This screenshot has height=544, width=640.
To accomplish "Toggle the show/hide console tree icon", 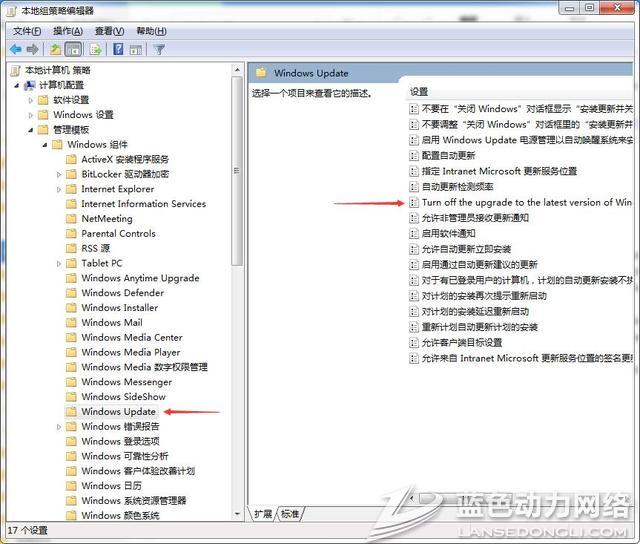I will tap(73, 49).
